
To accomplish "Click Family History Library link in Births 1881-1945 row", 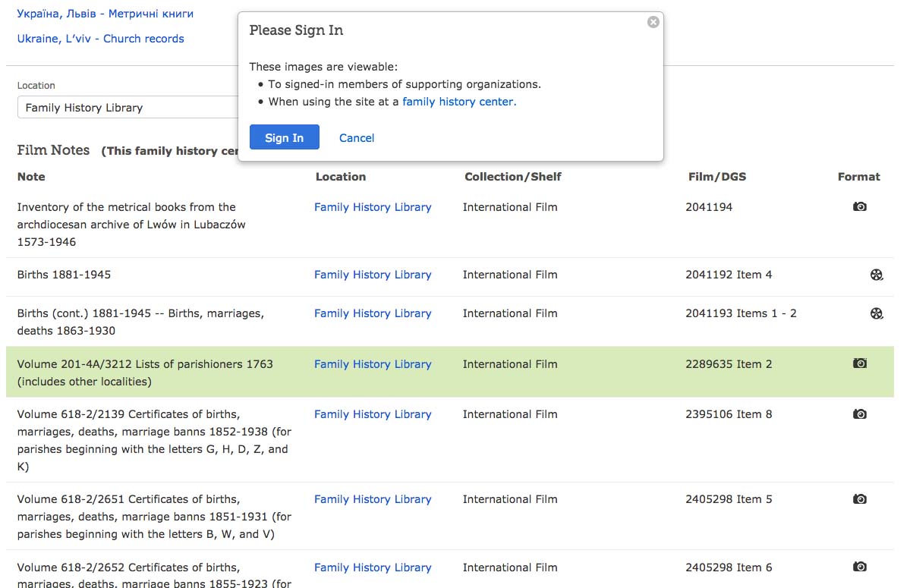I will pos(373,275).
